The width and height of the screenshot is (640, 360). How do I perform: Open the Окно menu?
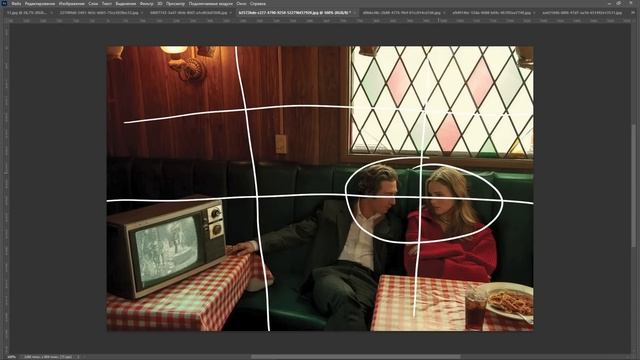tap(241, 4)
